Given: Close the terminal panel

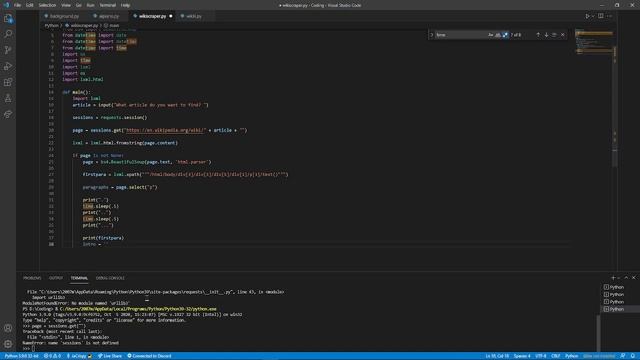Looking at the screenshot, I should tap(634, 278).
